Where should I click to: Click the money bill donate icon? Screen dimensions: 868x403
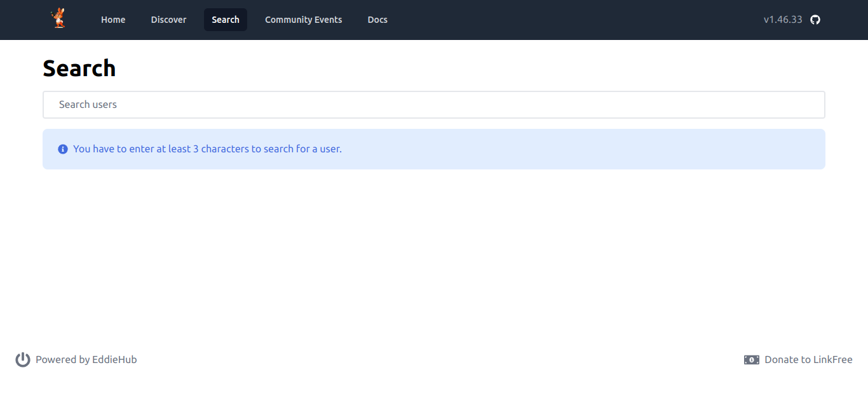point(752,360)
